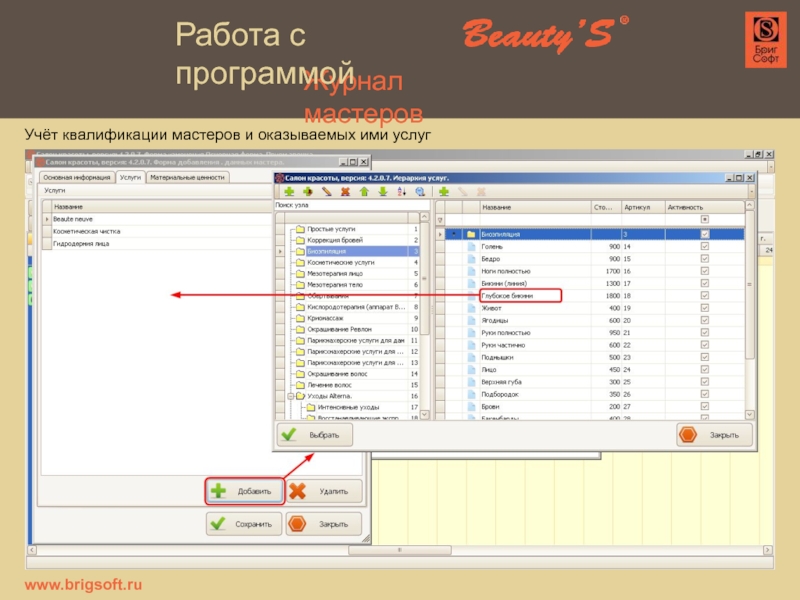The width and height of the screenshot is (800, 600).
Task: Click the Удалить button
Action: click(324, 491)
